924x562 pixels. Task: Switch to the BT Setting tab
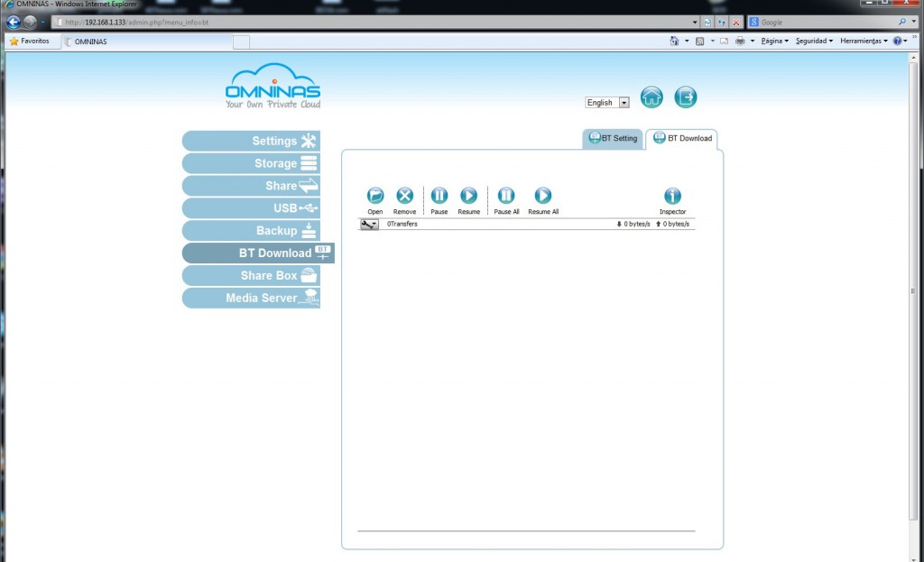613,138
